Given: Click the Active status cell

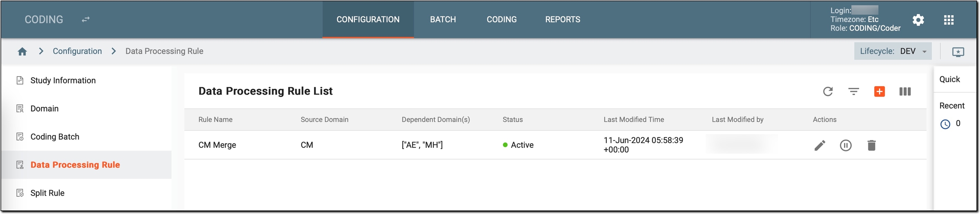Looking at the screenshot, I should tap(518, 145).
